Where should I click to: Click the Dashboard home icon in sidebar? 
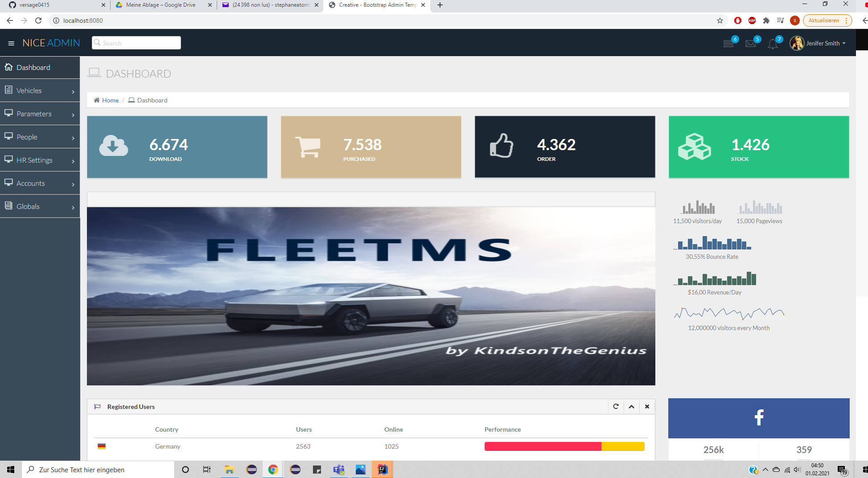point(8,67)
